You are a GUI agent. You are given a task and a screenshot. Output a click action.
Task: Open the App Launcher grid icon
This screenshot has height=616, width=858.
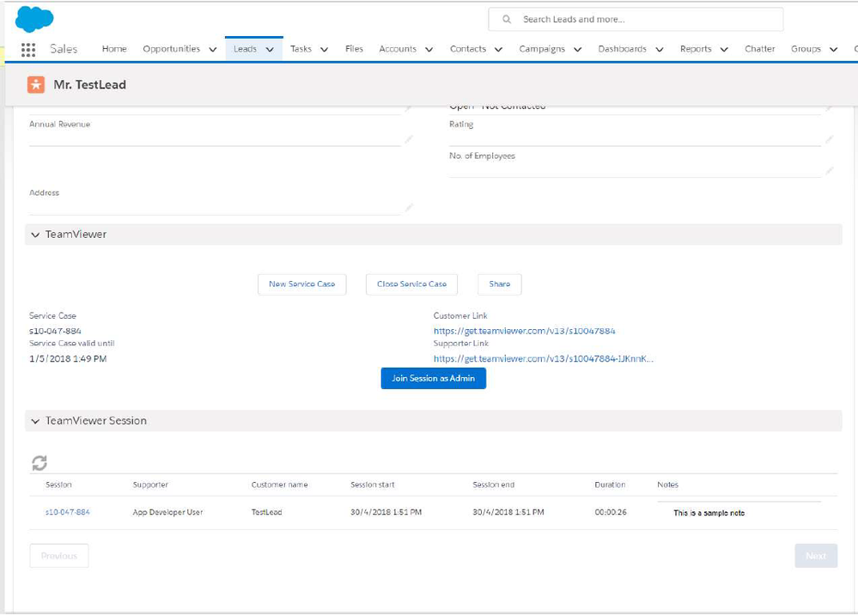point(27,49)
